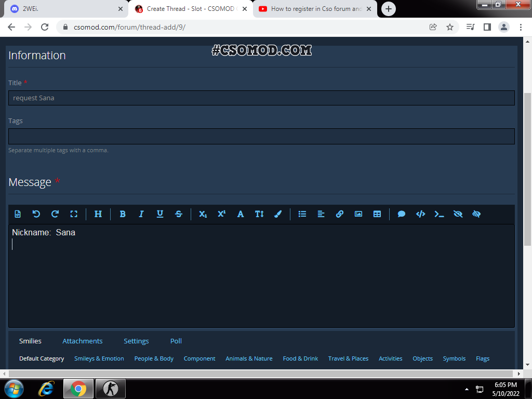Select the Animals & Nature smiley category
Viewport: 532px width, 399px height.
tap(249, 358)
